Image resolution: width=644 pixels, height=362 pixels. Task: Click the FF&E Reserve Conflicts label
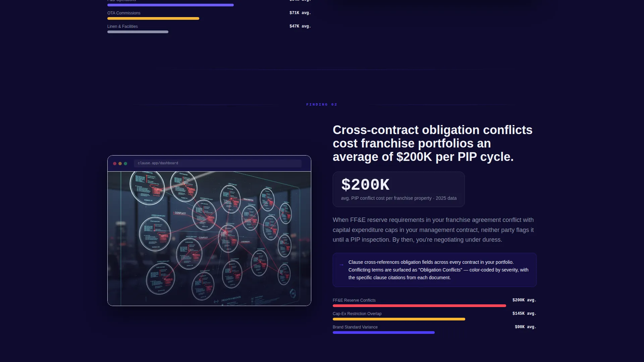pos(354,300)
